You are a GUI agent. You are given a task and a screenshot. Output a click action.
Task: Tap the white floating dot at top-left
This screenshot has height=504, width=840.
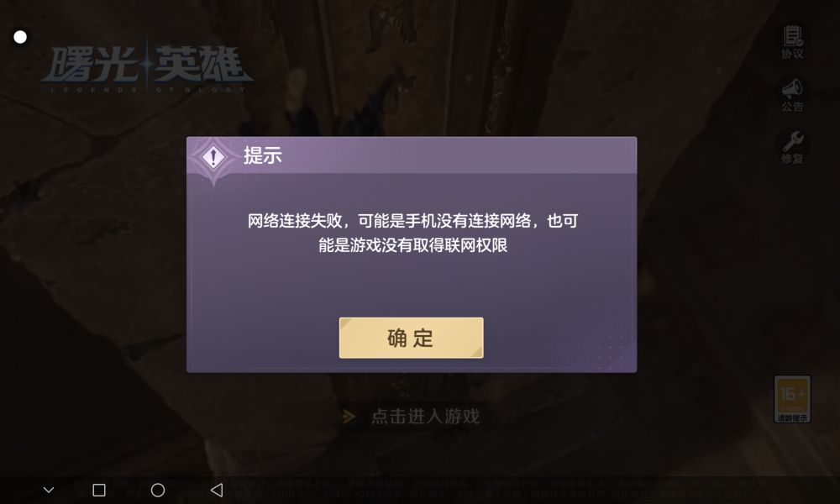20,37
